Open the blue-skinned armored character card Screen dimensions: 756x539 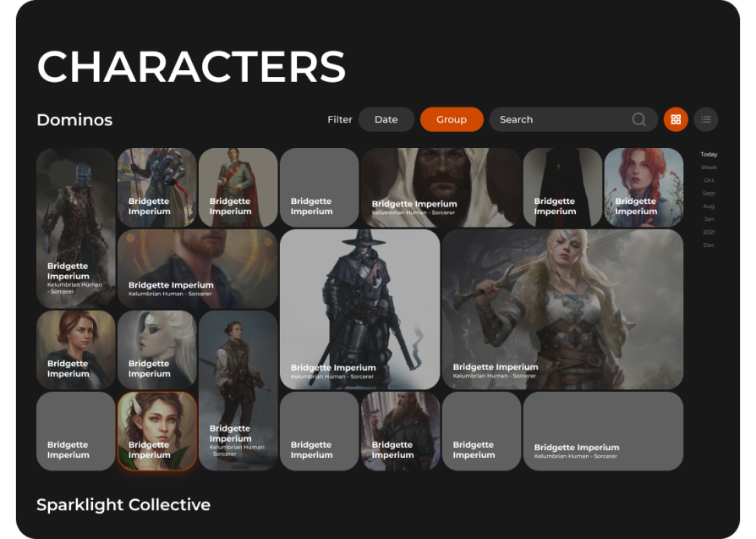[76, 228]
